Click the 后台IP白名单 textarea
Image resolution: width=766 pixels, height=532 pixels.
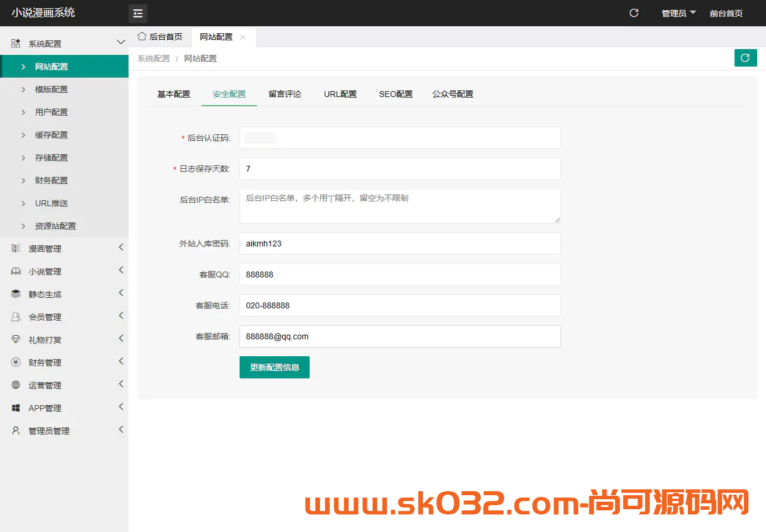click(400, 206)
